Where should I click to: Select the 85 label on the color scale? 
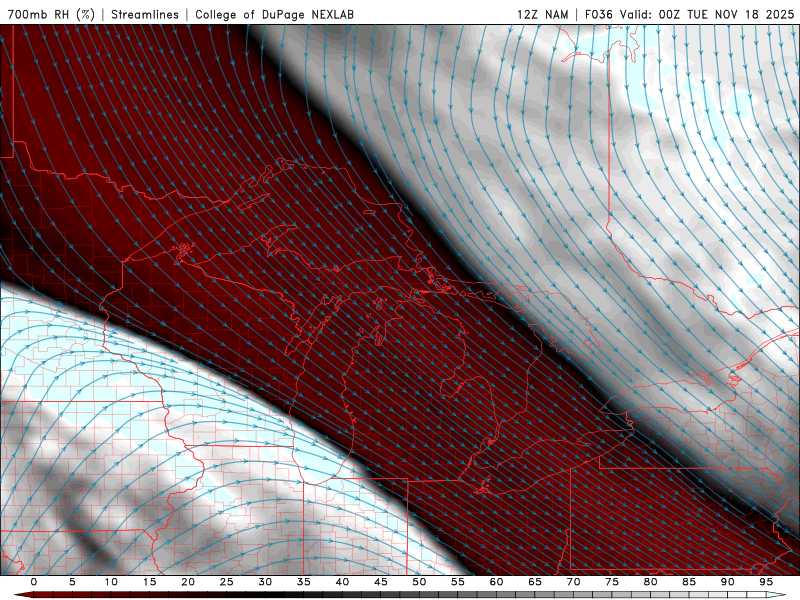pos(689,582)
